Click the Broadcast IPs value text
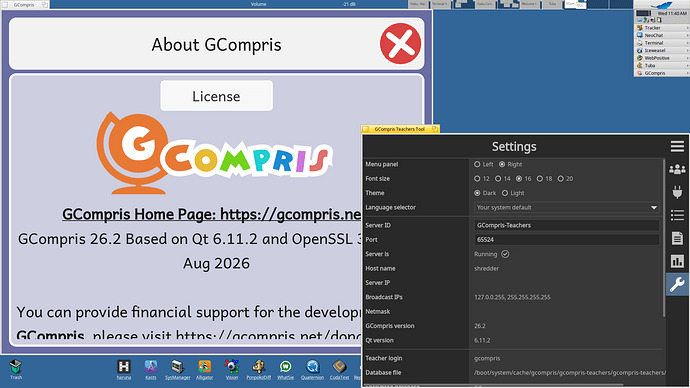Viewport: 690px width, 388px height. (x=512, y=297)
